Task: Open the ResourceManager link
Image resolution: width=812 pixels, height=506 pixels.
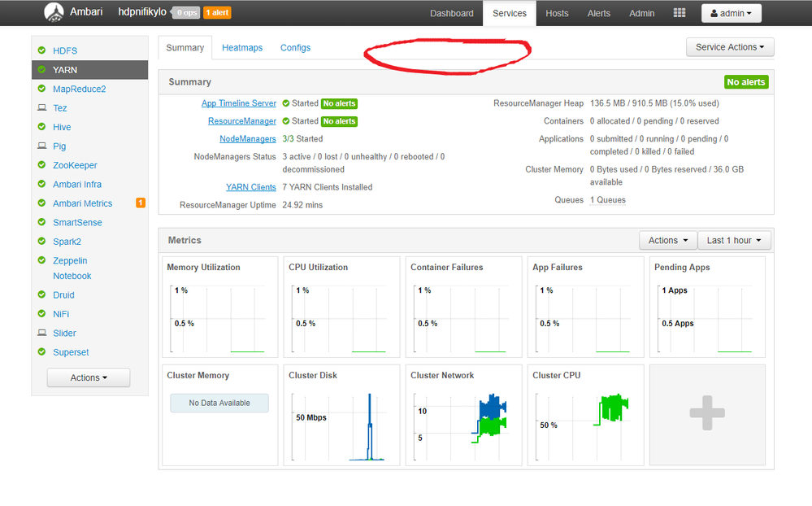Action: pos(242,120)
